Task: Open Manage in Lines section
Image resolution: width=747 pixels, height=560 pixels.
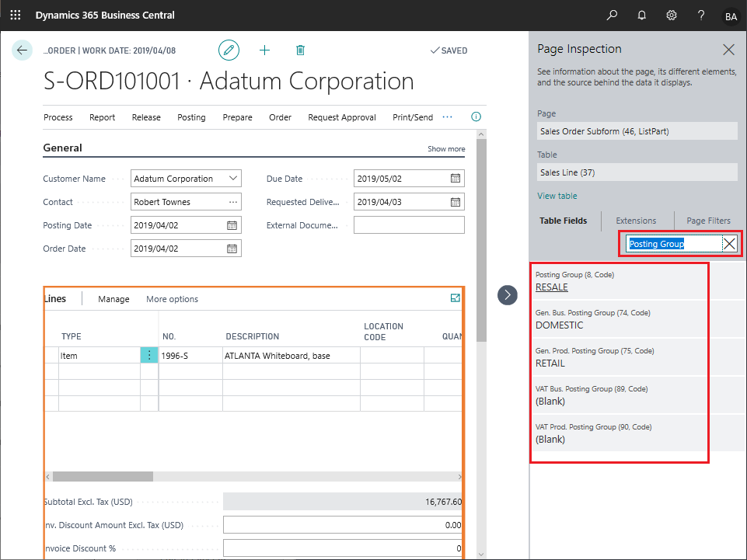Action: [x=113, y=299]
